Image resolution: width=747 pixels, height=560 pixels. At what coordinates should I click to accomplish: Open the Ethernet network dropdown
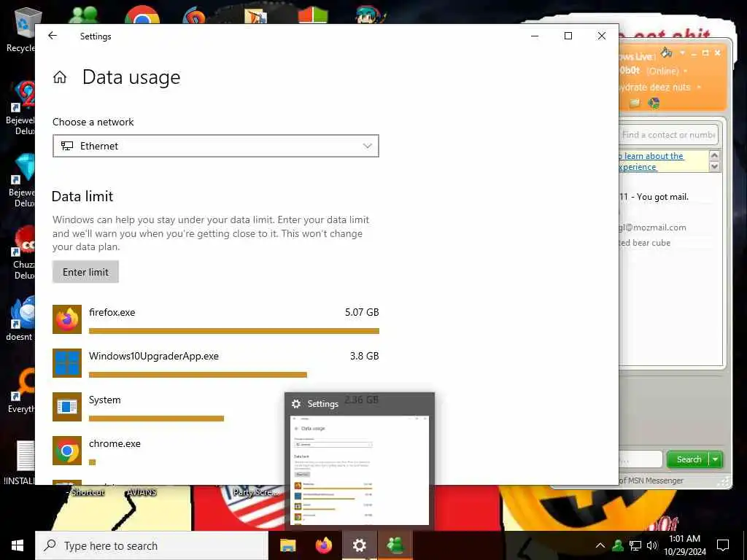click(216, 146)
